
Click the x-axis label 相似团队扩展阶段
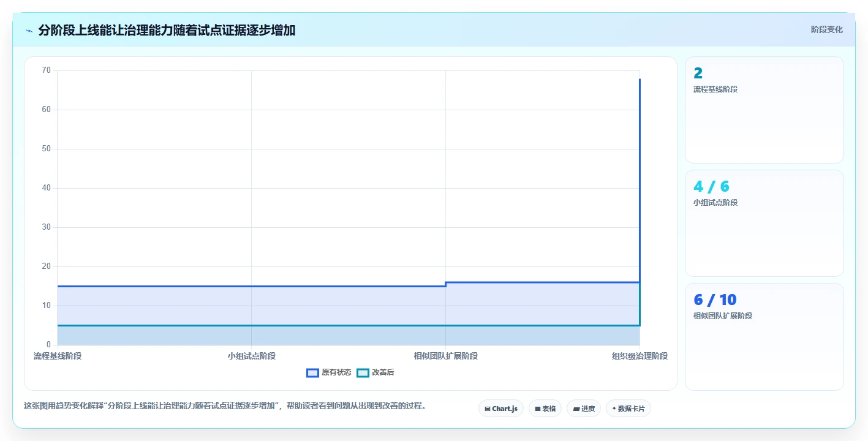coord(445,356)
